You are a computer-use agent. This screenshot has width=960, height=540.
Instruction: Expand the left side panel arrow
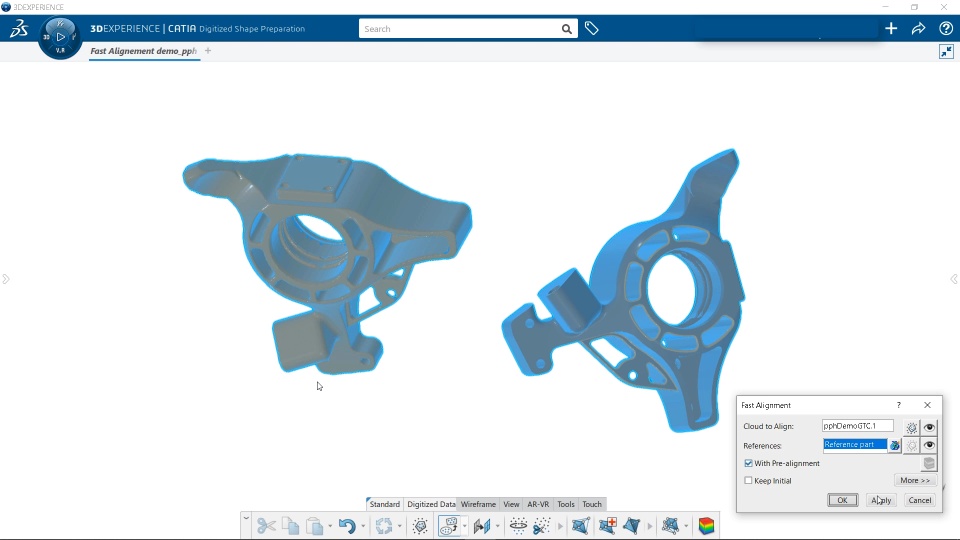6,279
